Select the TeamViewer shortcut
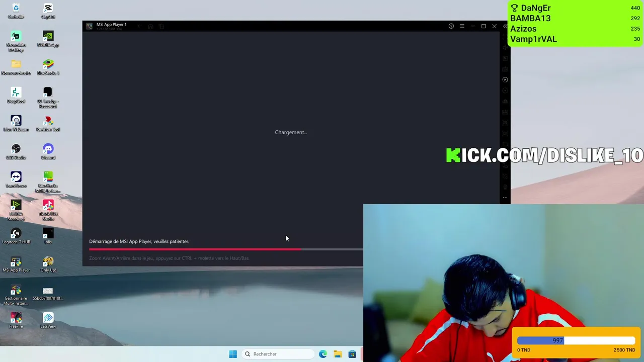This screenshot has height=362, width=644. point(16,180)
